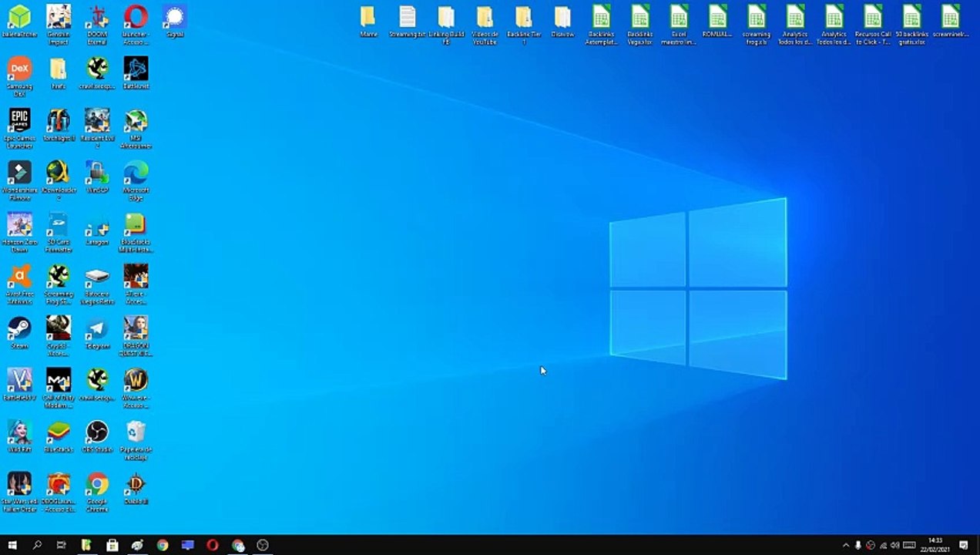The width and height of the screenshot is (980, 555).
Task: Select the Crysis 3 desktop shortcut
Action: pos(59,335)
